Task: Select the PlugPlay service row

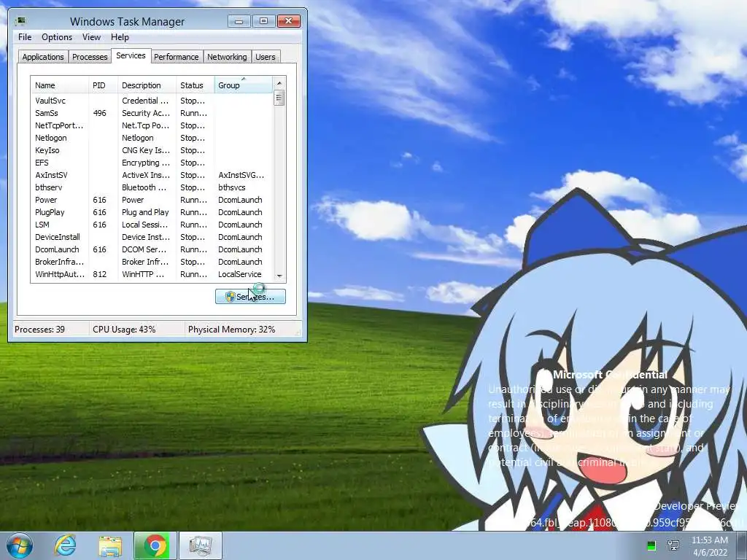Action: pos(152,212)
